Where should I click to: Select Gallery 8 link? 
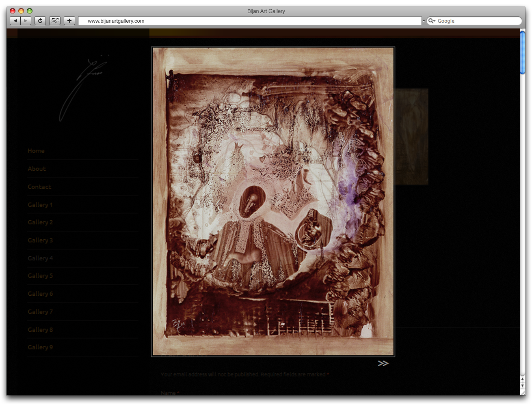[40, 330]
